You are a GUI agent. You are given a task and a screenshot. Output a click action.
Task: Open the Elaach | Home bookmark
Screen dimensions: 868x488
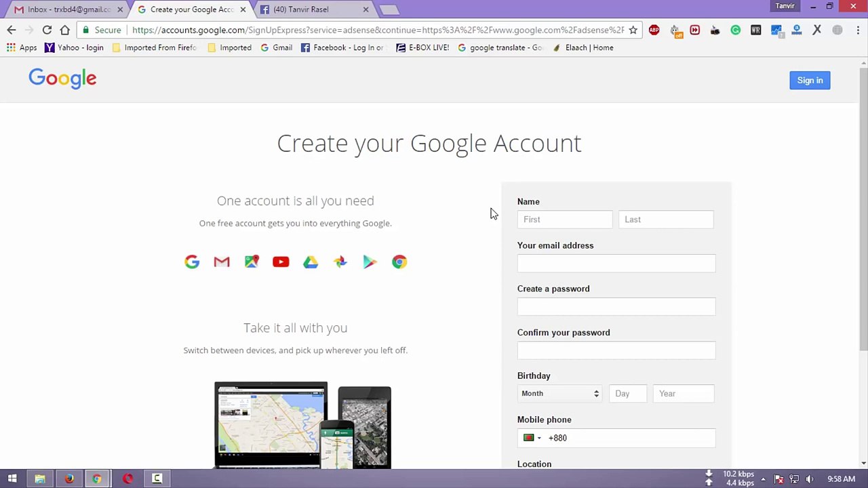(583, 47)
